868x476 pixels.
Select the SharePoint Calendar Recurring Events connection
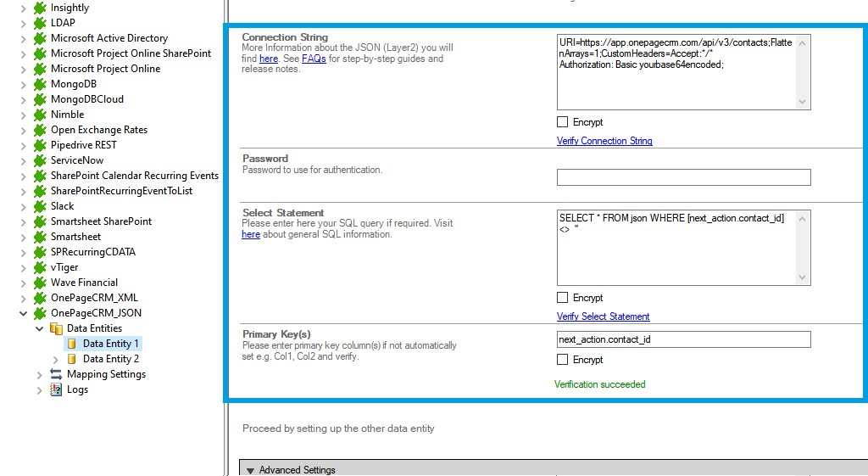(x=135, y=176)
